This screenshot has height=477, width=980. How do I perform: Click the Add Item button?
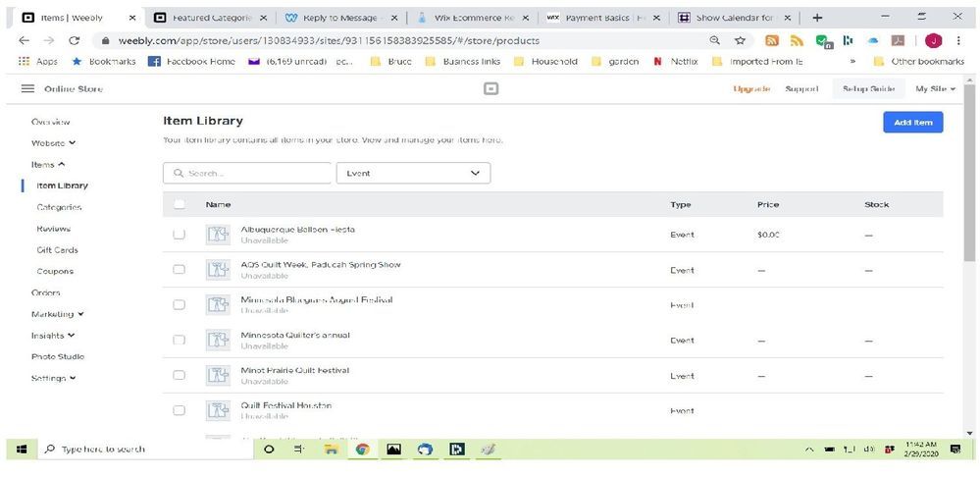tap(912, 122)
